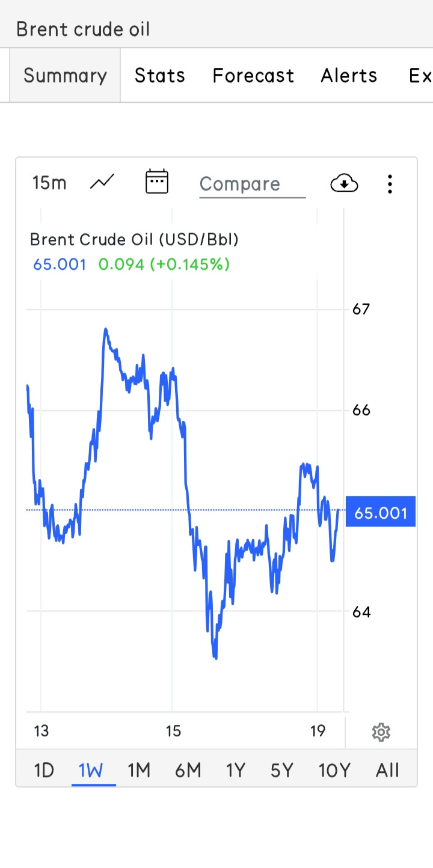Select the 1W time range
This screenshot has width=433, height=868.
click(x=91, y=770)
